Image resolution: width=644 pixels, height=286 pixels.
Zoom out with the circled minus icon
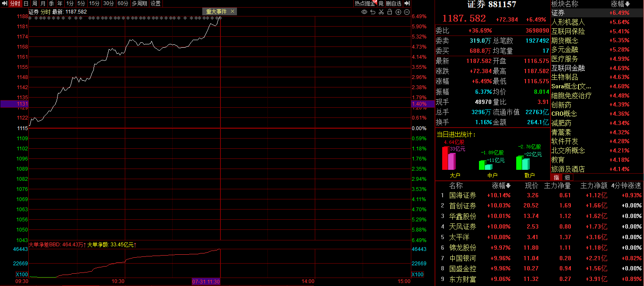(407, 12)
